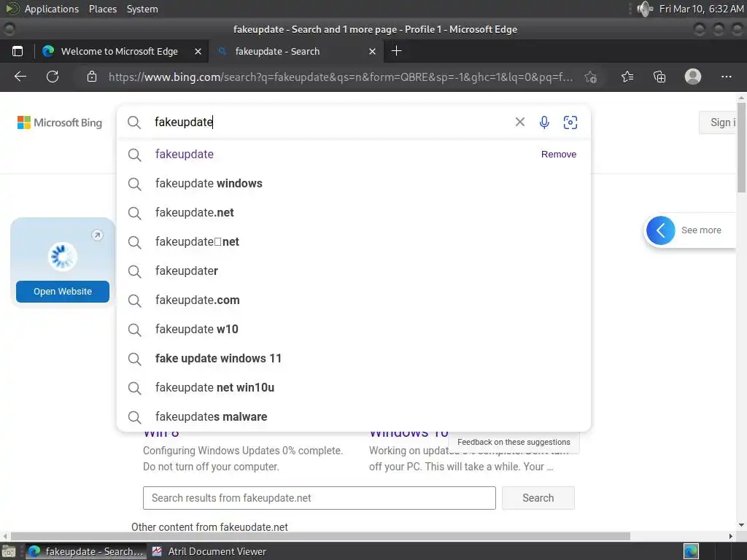This screenshot has height=560, width=747.
Task: Open Feedback on these suggestions
Action: pos(514,443)
